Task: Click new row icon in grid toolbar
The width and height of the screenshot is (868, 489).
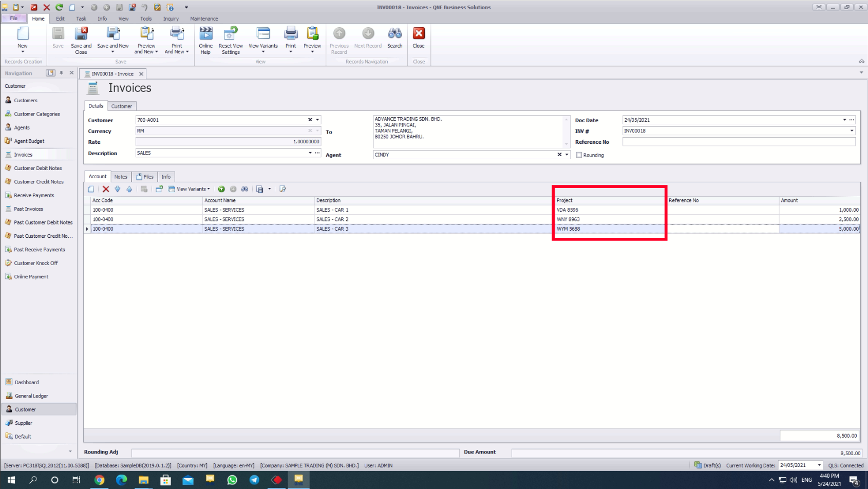Action: pos(91,189)
